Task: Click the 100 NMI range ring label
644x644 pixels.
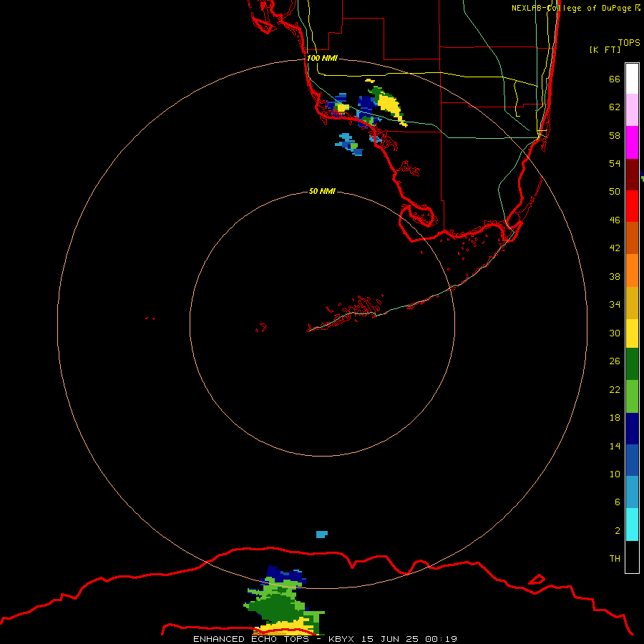Action: pos(322,58)
